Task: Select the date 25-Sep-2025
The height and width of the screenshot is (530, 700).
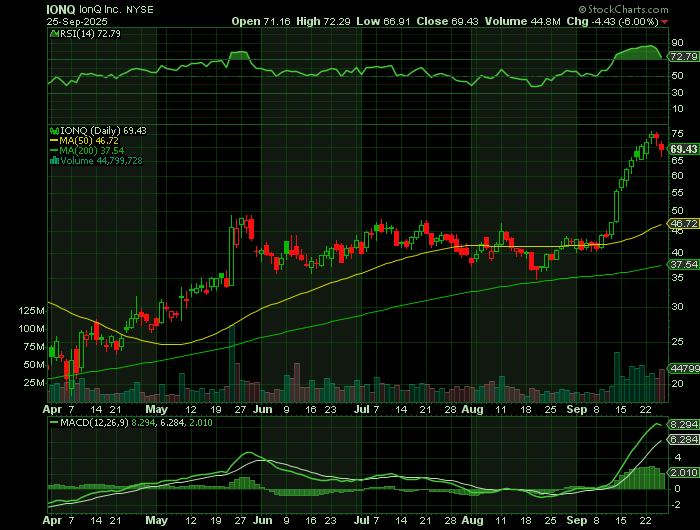Action: pos(77,21)
